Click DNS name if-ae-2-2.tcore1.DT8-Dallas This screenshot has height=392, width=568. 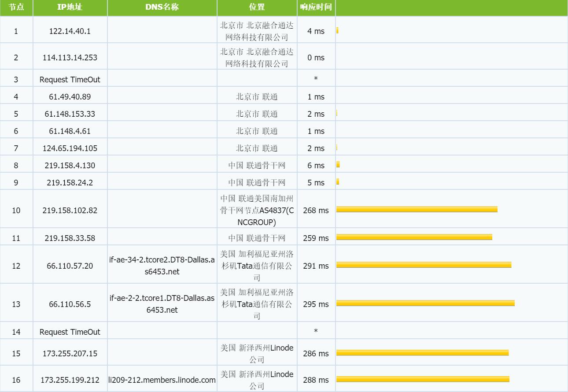click(162, 304)
